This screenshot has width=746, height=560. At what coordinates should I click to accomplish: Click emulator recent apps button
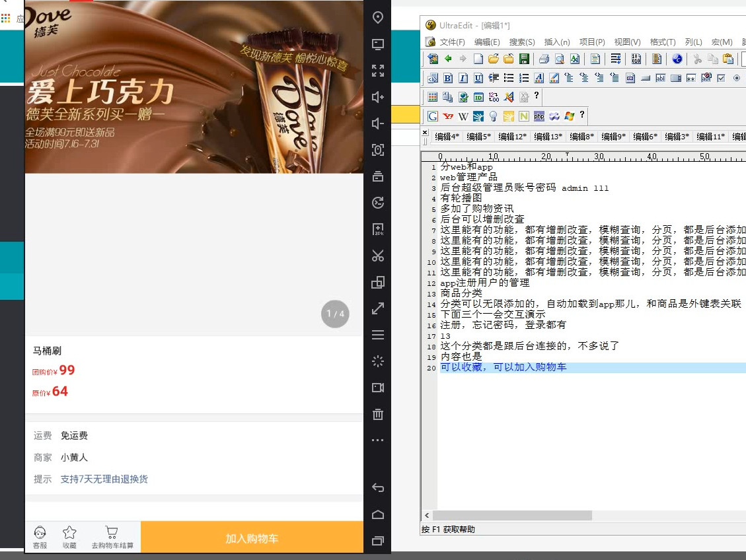(x=378, y=540)
